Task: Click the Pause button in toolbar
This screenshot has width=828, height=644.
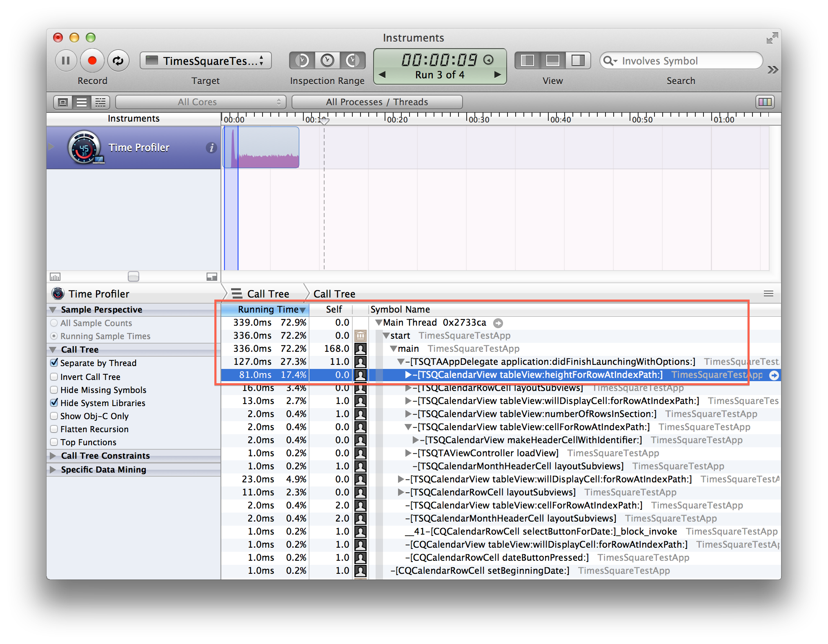Action: tap(65, 60)
